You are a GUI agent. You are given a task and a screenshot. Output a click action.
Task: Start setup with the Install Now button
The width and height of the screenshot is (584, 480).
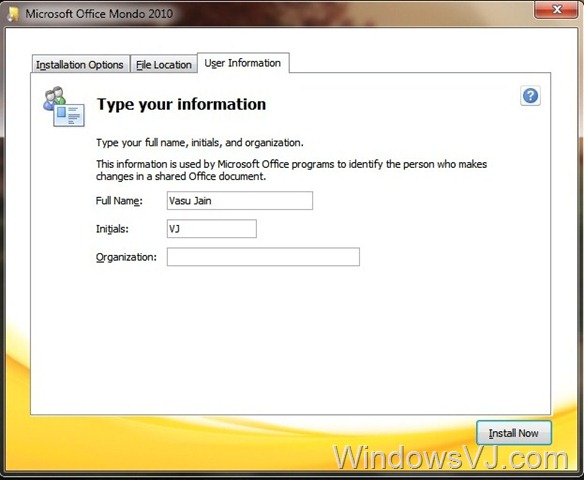(514, 433)
